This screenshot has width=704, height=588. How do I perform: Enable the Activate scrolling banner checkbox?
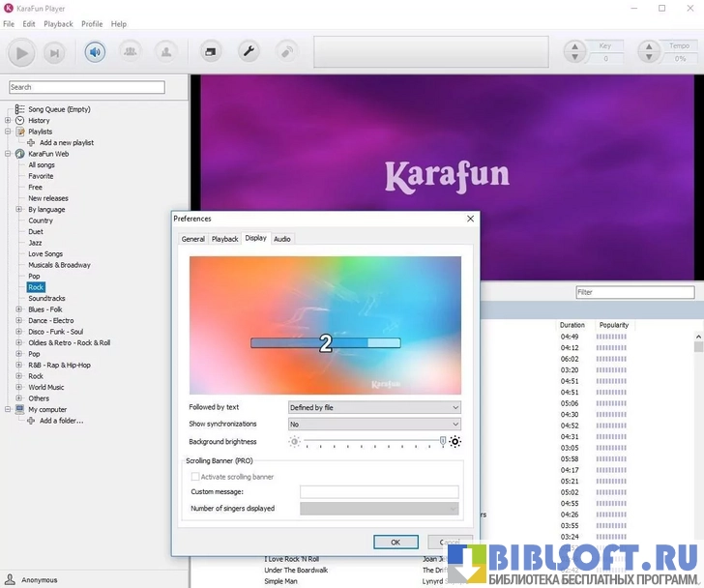[x=195, y=477]
